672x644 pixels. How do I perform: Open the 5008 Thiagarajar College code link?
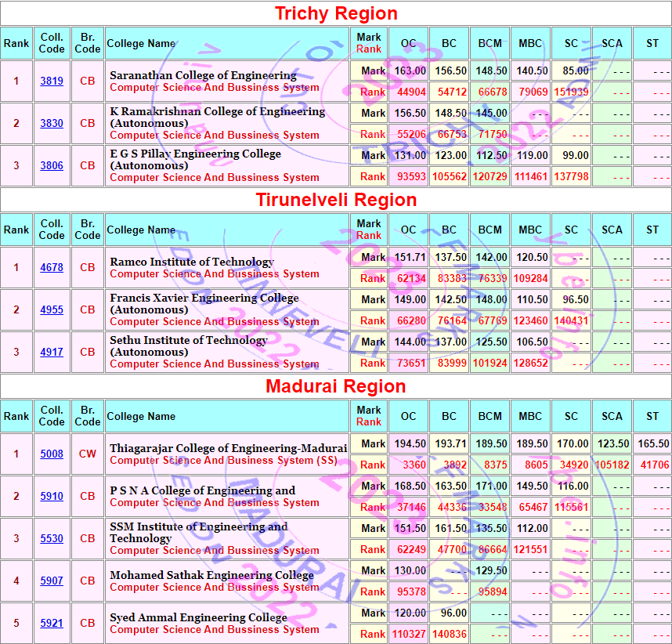[52, 454]
